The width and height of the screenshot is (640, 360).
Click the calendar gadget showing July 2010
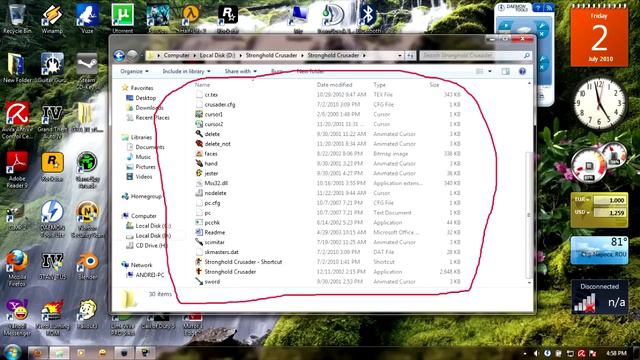tap(599, 36)
